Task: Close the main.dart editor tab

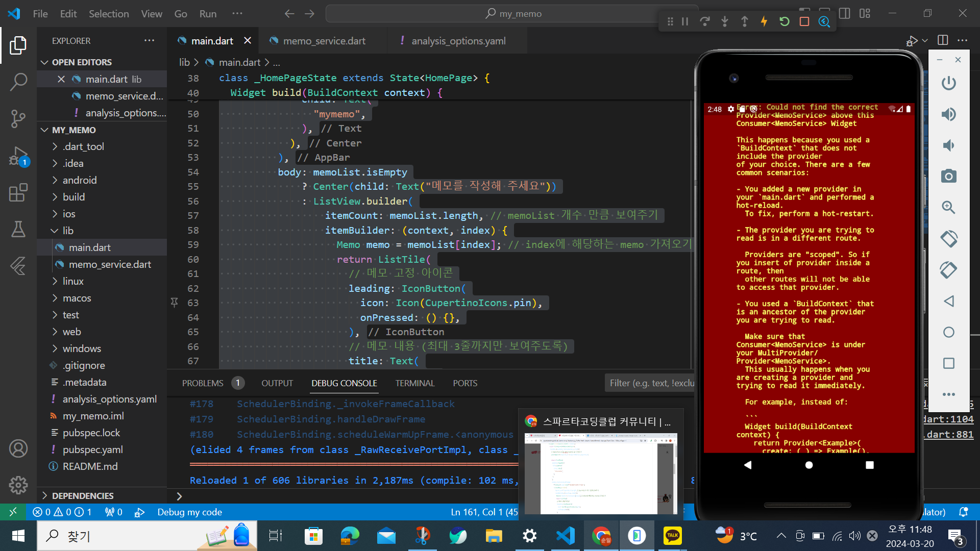Action: coord(248,41)
